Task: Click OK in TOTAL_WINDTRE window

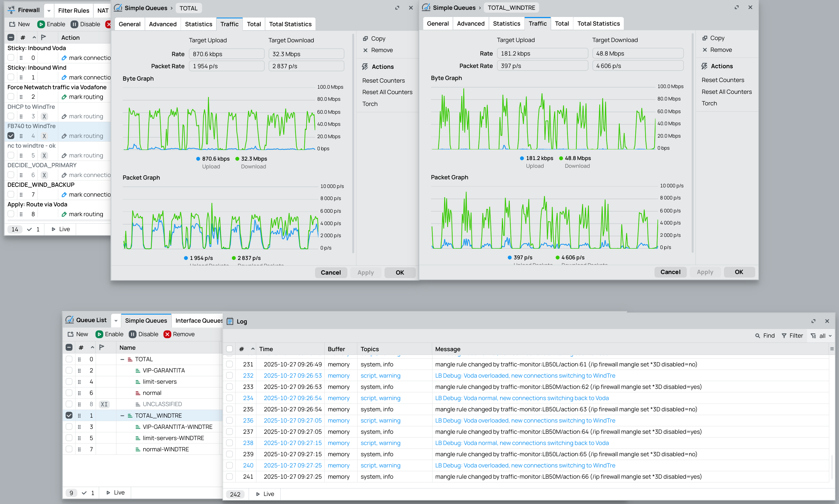Action: [739, 272]
